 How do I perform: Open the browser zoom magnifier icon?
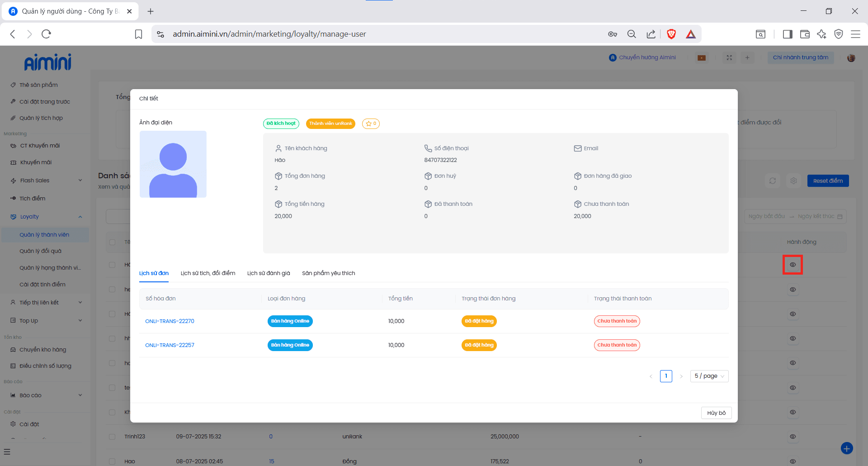click(x=632, y=34)
